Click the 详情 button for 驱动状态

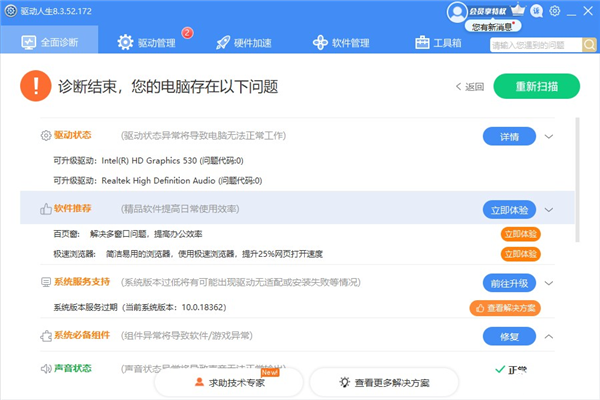pyautogui.click(x=509, y=136)
